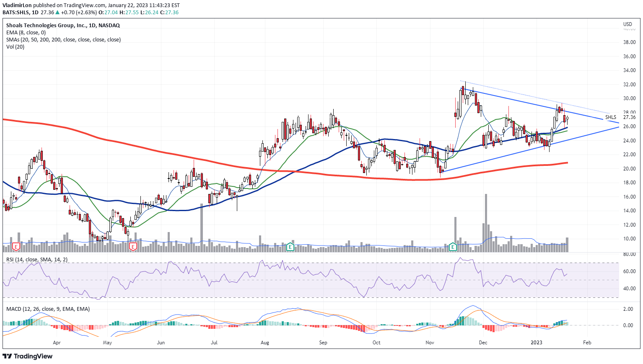Select the SMAs (20, 50, 200, 200) indicator legend
This screenshot has height=364, width=643.
(x=63, y=40)
